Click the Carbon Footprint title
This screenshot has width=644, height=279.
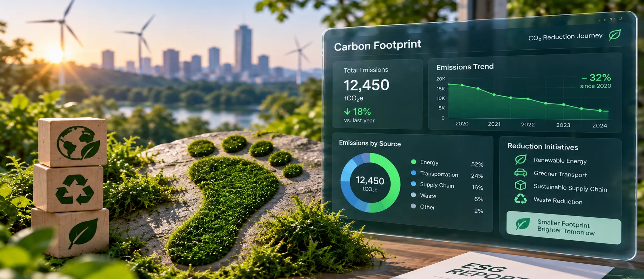pos(378,46)
